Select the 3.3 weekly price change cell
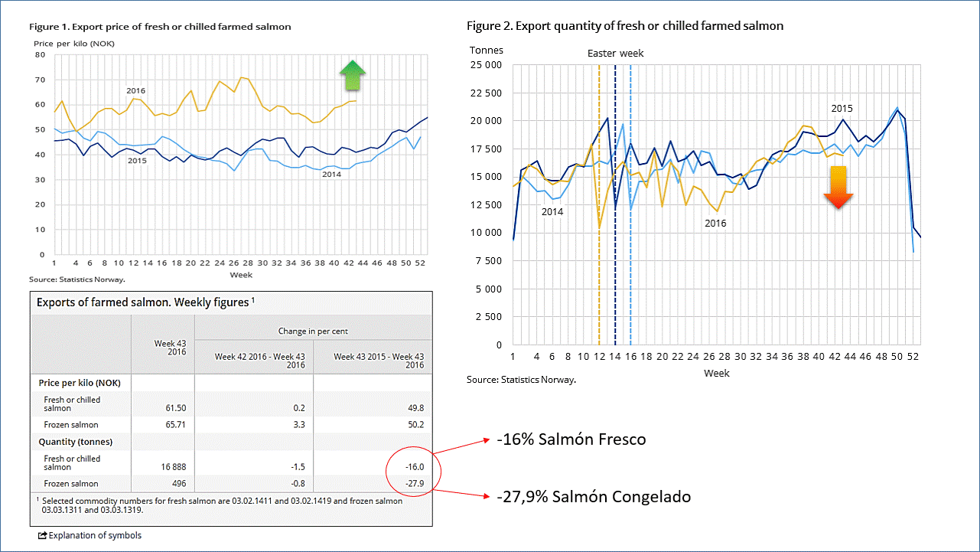980x552 pixels. coord(299,425)
